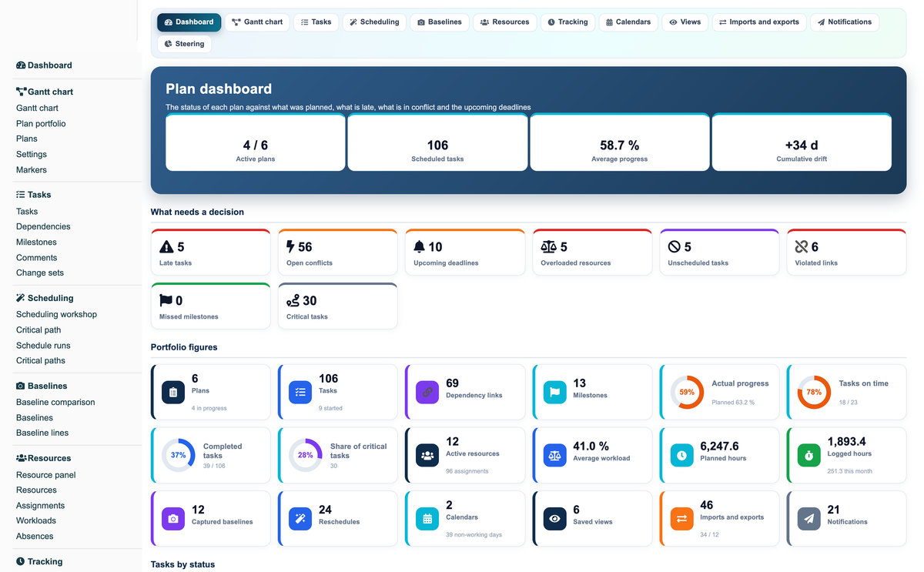Click the Milestones flag icon tile
This screenshot has width=924, height=572.
[554, 392]
